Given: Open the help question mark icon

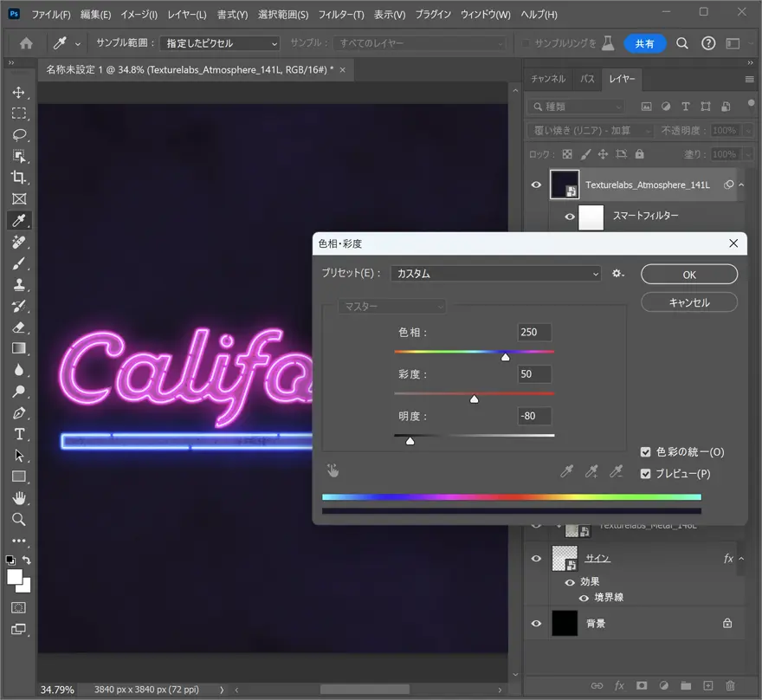Looking at the screenshot, I should pyautogui.click(x=708, y=43).
